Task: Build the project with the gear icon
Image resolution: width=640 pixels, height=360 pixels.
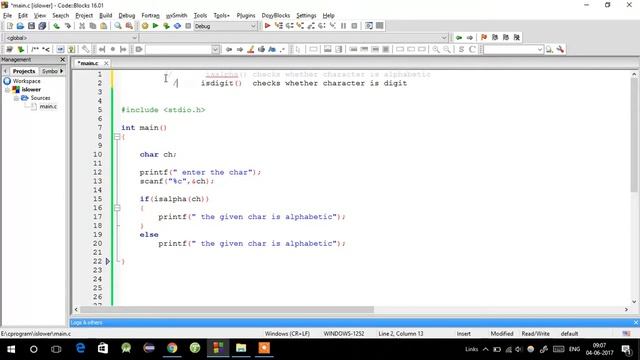Action: [x=145, y=26]
